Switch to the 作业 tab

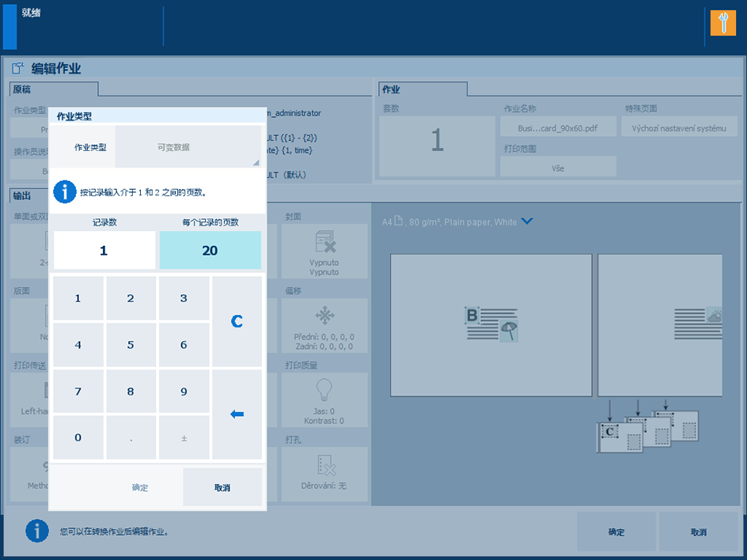(423, 89)
